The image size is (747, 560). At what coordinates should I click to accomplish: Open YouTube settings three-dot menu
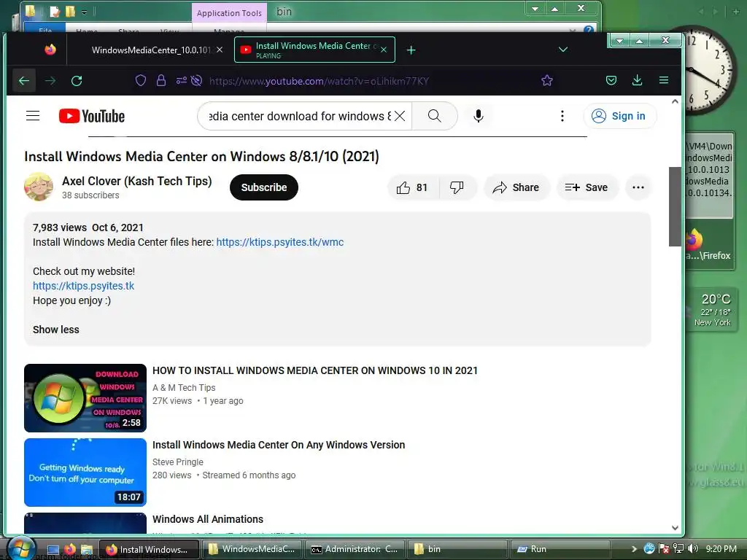[x=562, y=116]
